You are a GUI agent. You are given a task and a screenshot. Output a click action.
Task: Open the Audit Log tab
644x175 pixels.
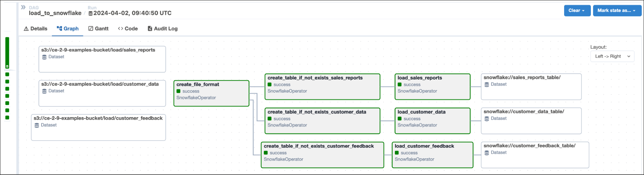coord(162,29)
